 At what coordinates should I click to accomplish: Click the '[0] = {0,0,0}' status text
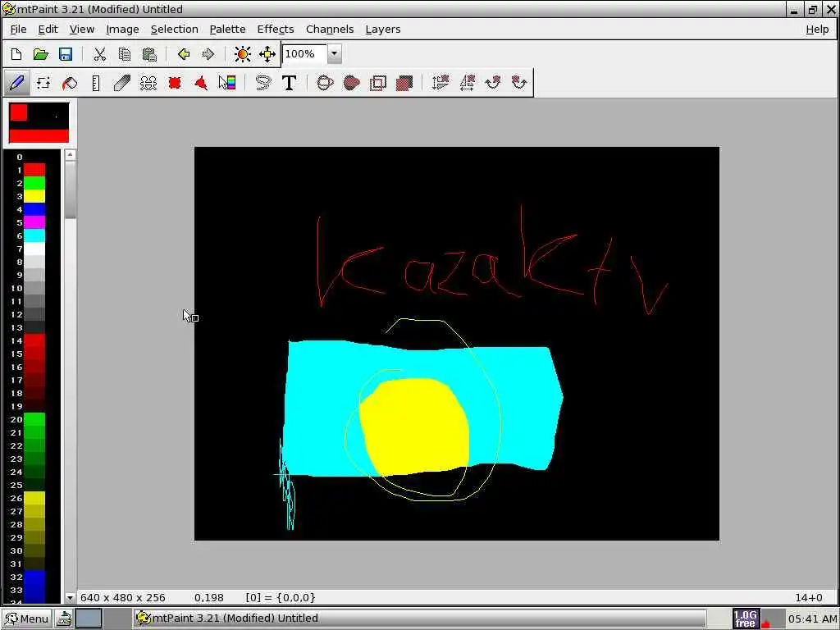click(281, 597)
